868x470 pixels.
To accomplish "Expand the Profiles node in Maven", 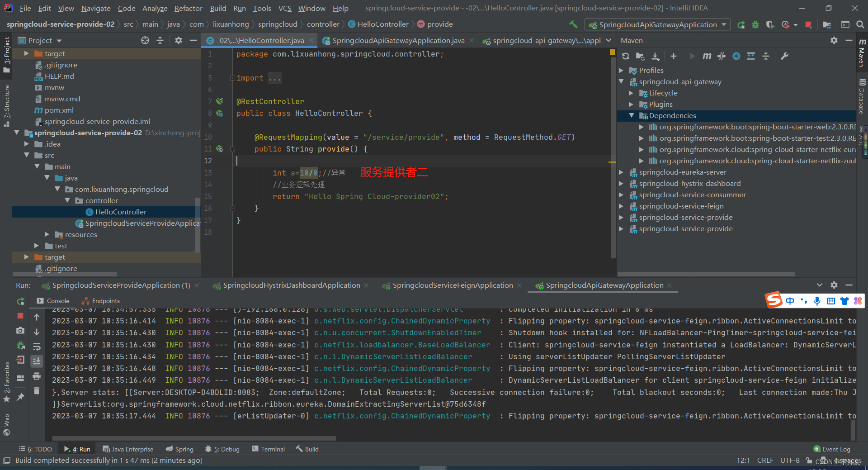I will click(621, 71).
